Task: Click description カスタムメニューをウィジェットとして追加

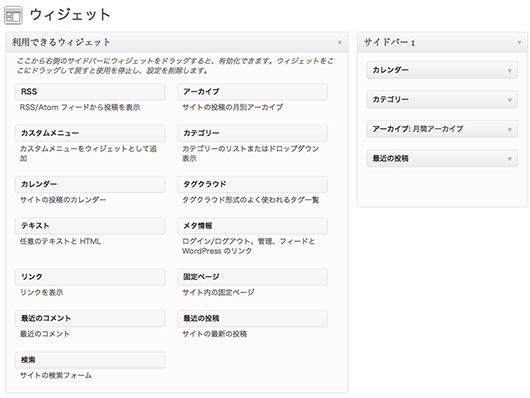Action: [x=88, y=154]
